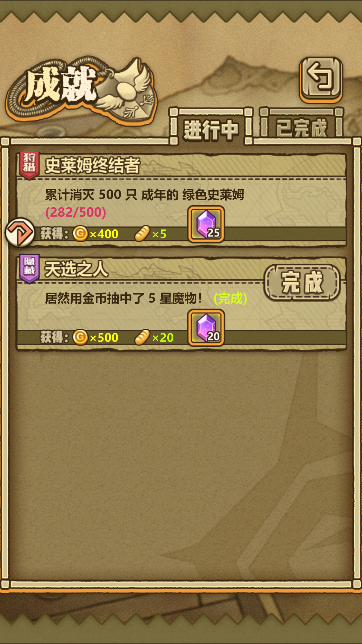Click the green (完成) status text
Viewport: 362px width, 644px height.
230,298
